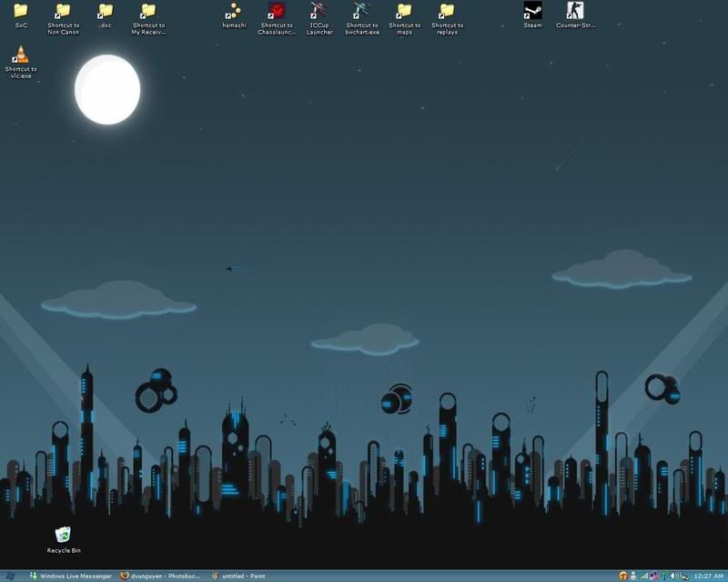Click the network computers tray icon

(x=653, y=576)
